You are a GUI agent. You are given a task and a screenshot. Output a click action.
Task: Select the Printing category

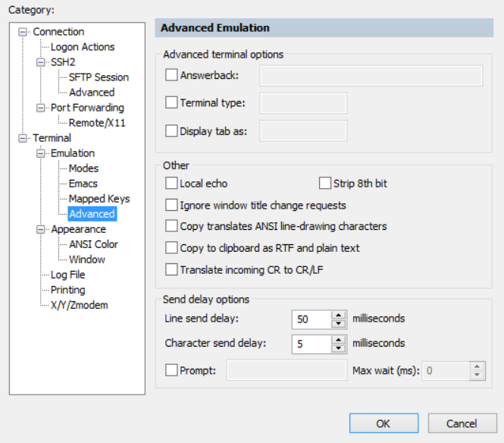[x=67, y=290]
